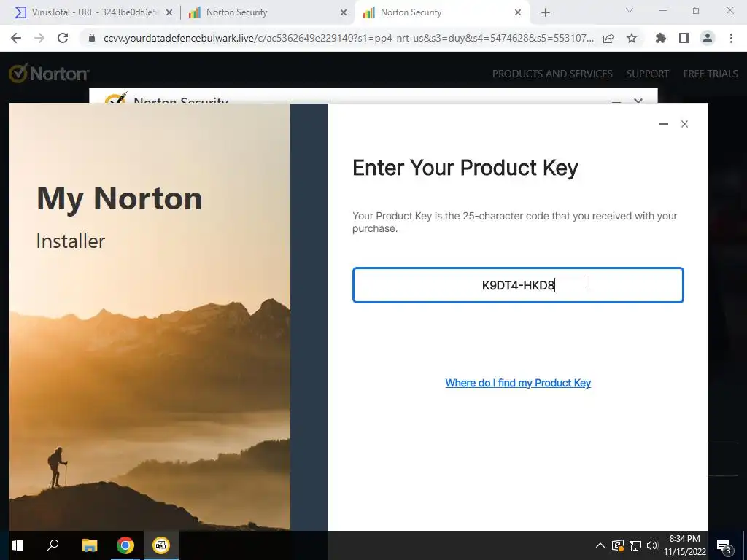Click the 'My Norton' title text
The height and width of the screenshot is (560, 747).
119,198
